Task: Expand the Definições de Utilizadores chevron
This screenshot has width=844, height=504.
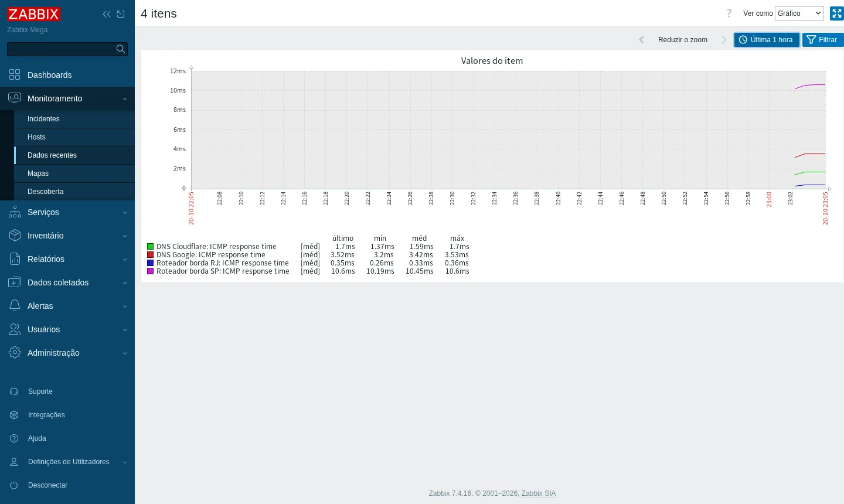Action: tap(125, 462)
